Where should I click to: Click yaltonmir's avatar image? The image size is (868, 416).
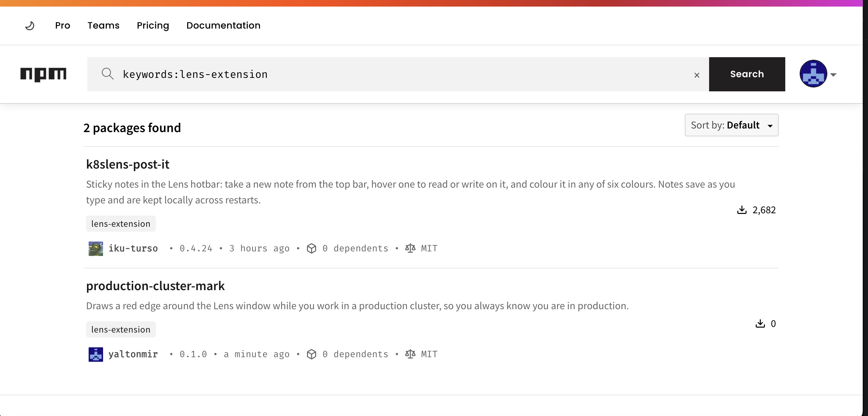96,354
